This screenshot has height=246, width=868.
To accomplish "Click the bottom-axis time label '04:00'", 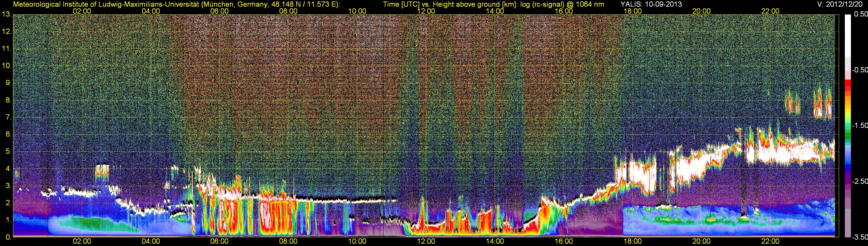I will point(151,242).
